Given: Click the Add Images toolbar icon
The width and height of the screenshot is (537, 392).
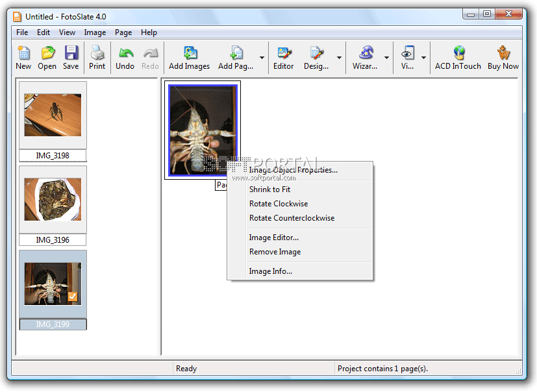Looking at the screenshot, I should click(x=190, y=53).
